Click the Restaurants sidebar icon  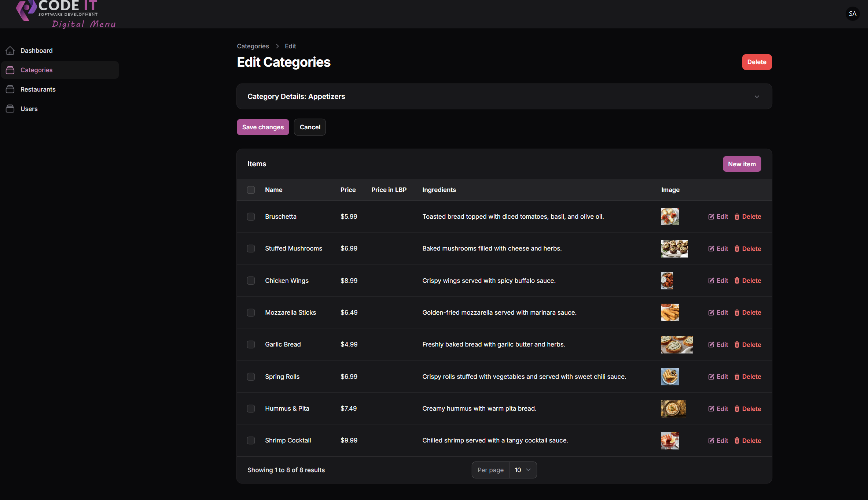pyautogui.click(x=10, y=89)
